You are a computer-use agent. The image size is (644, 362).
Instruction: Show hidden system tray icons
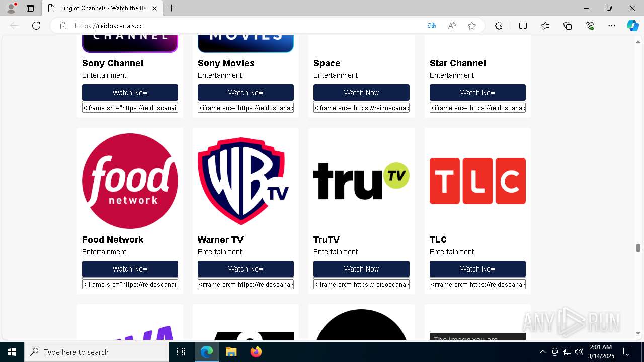click(x=542, y=352)
